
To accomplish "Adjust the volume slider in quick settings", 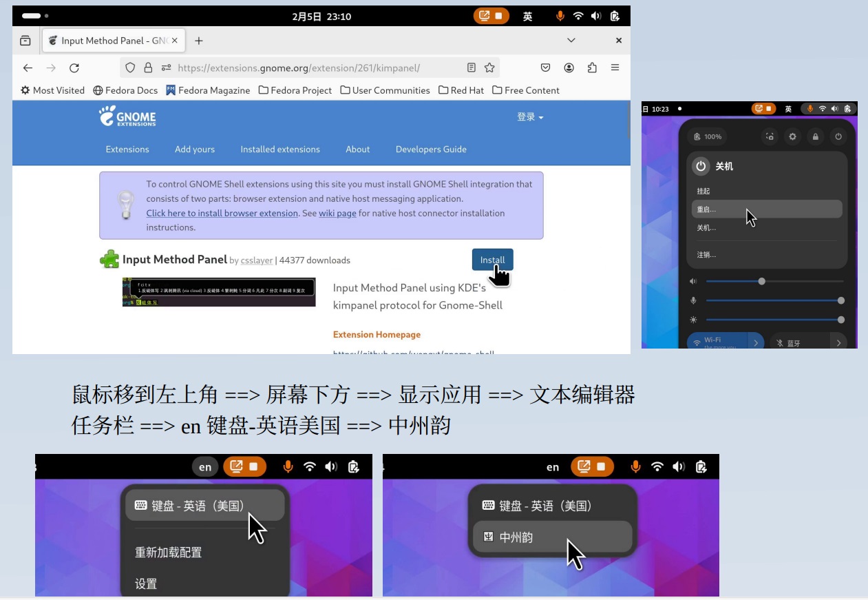I will 774,281.
